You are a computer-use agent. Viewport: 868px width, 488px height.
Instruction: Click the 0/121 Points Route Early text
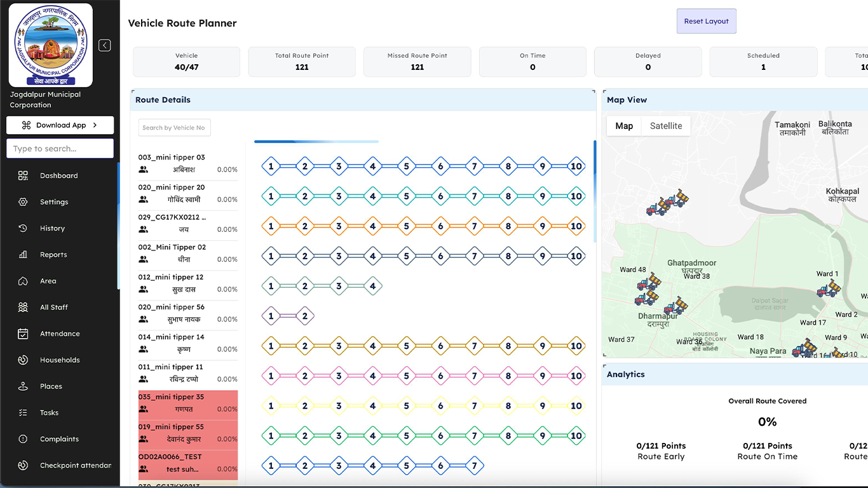(x=661, y=451)
